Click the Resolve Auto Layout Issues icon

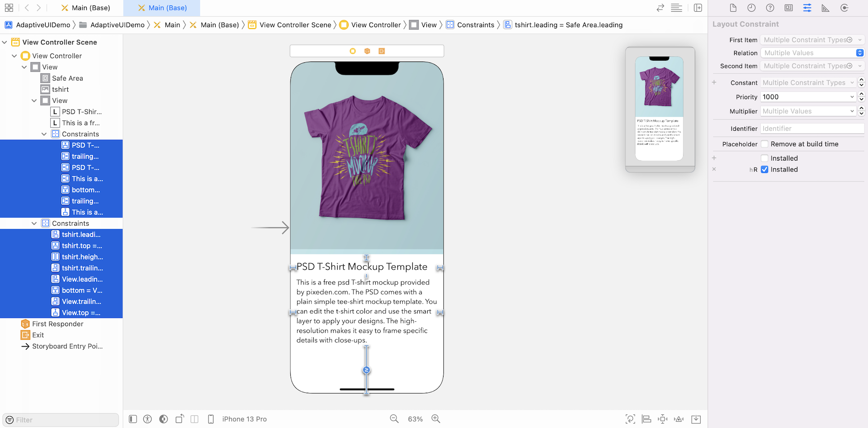pos(679,419)
